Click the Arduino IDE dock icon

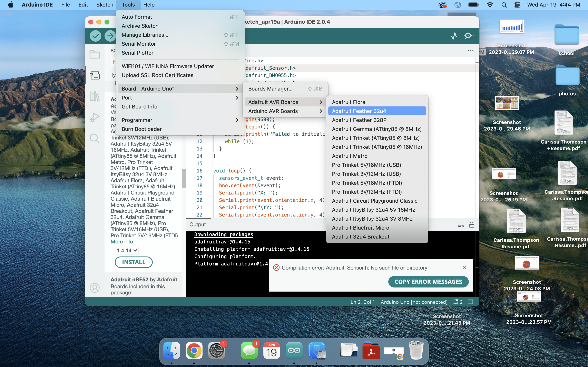click(x=294, y=351)
